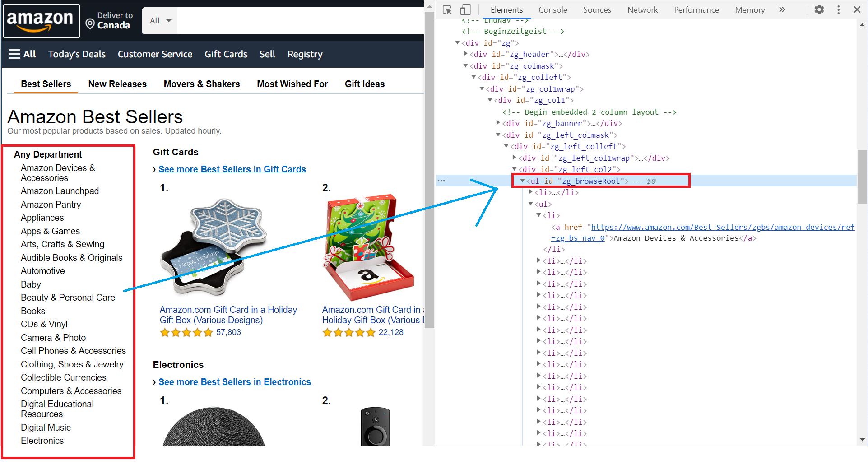
Task: Switch to the Console tab
Action: click(x=552, y=10)
